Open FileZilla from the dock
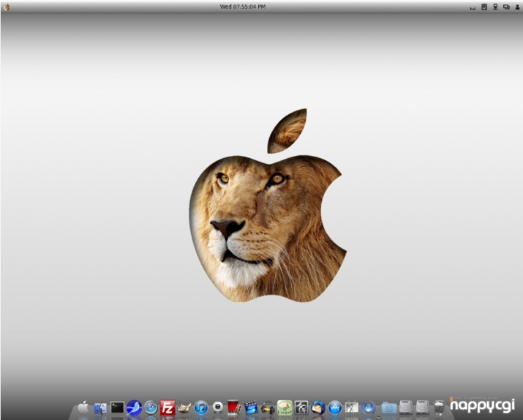The image size is (523, 420). click(168, 408)
